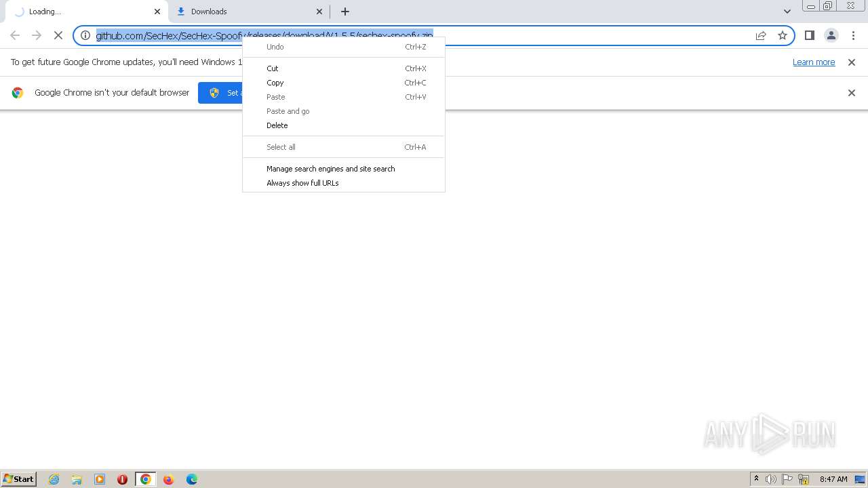Open the profile avatar menu
This screenshot has width=868, height=488.
pos(831,35)
